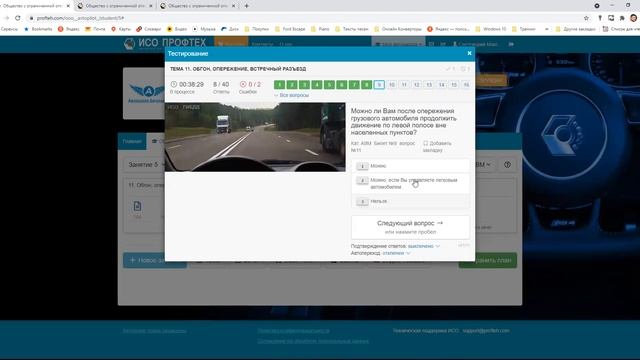Click the answers counter 8 / 40
Viewport: 640px width, 360px height.
(221, 84)
